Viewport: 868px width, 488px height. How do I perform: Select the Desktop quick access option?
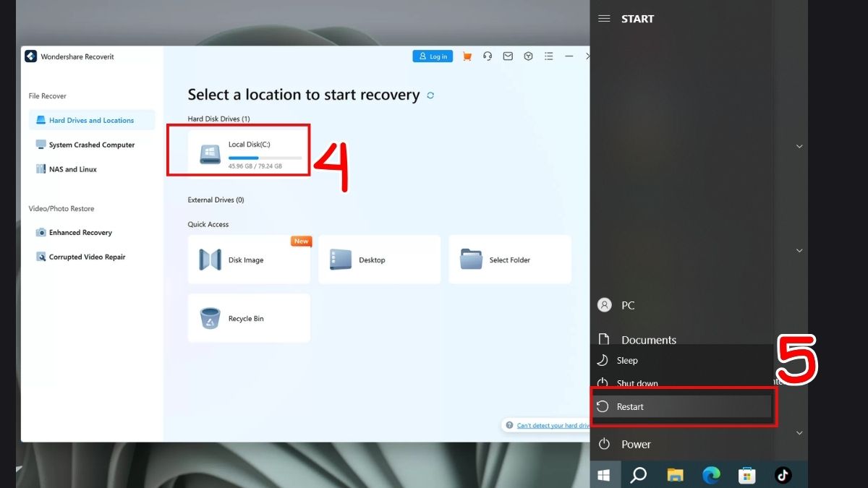tap(379, 260)
